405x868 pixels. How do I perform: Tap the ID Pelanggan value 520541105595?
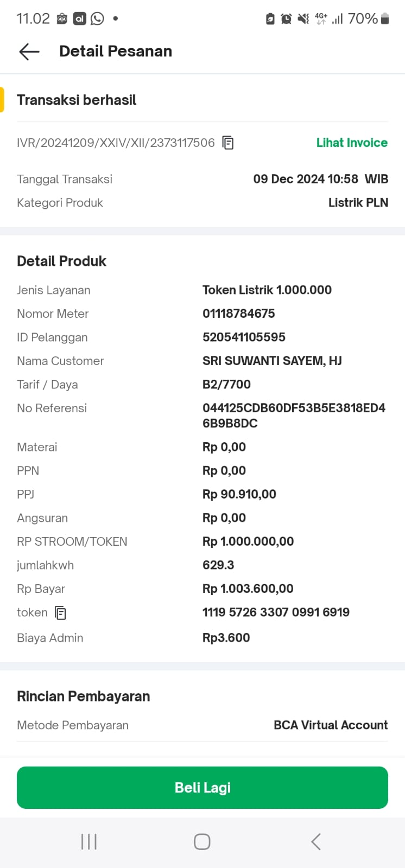coord(244,337)
